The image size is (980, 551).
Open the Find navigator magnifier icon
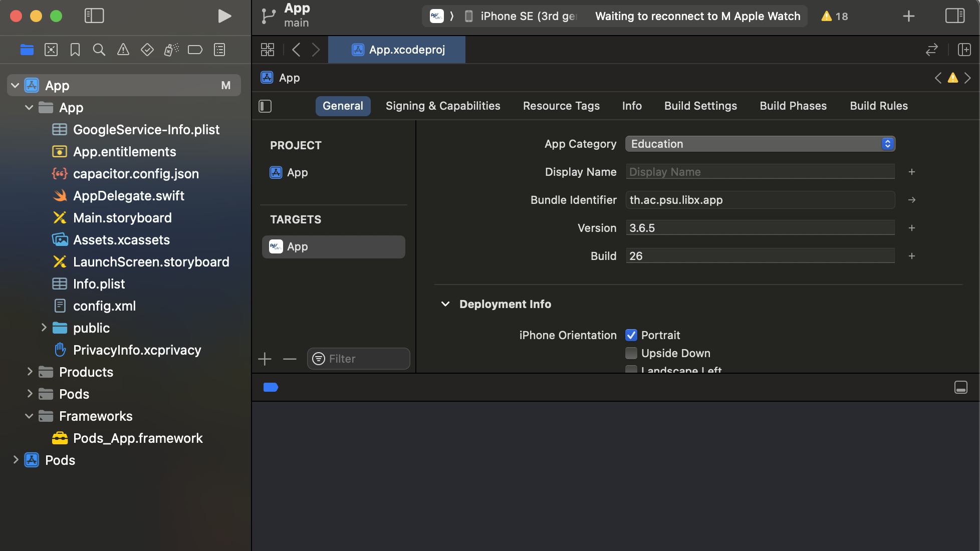tap(99, 50)
